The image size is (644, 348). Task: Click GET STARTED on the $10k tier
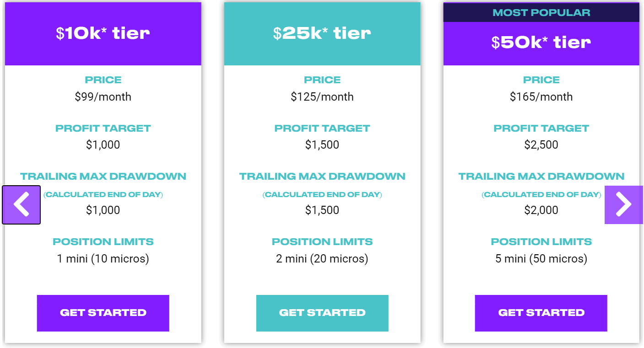coord(103,313)
